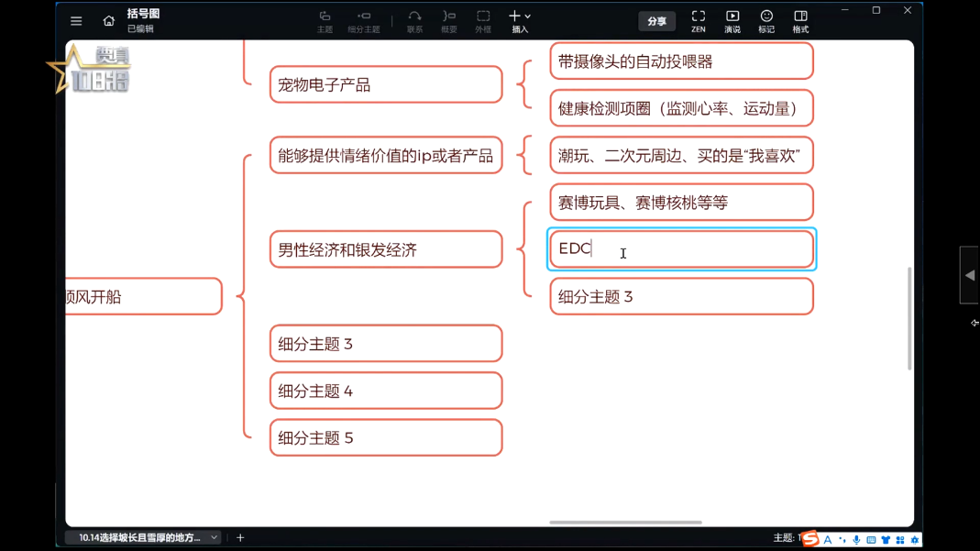Enter ZEN mode

[698, 21]
